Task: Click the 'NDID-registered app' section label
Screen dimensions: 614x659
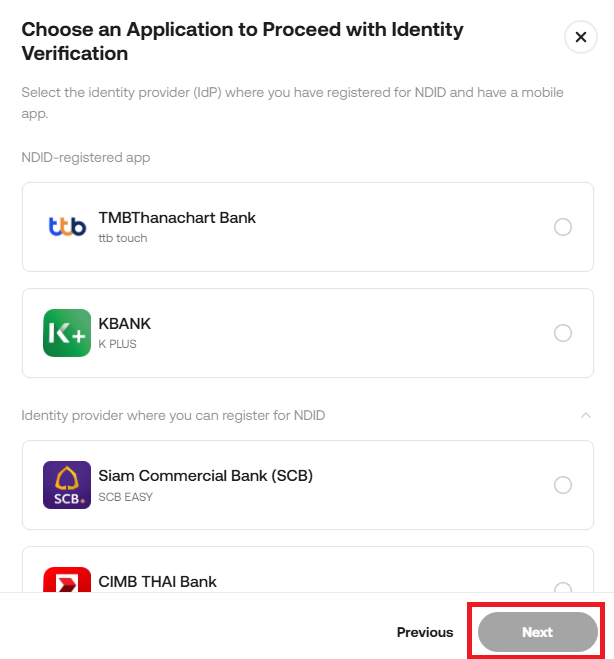Action: click(85, 157)
